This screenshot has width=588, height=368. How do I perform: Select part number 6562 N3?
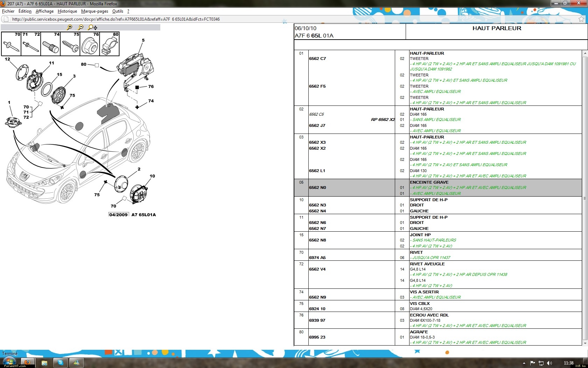[x=317, y=205]
